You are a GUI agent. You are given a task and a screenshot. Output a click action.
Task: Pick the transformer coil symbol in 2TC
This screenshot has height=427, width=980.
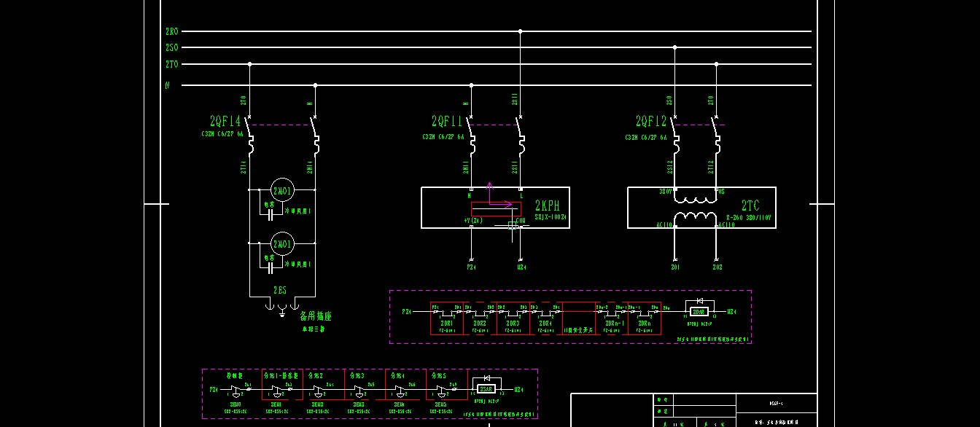pos(694,208)
